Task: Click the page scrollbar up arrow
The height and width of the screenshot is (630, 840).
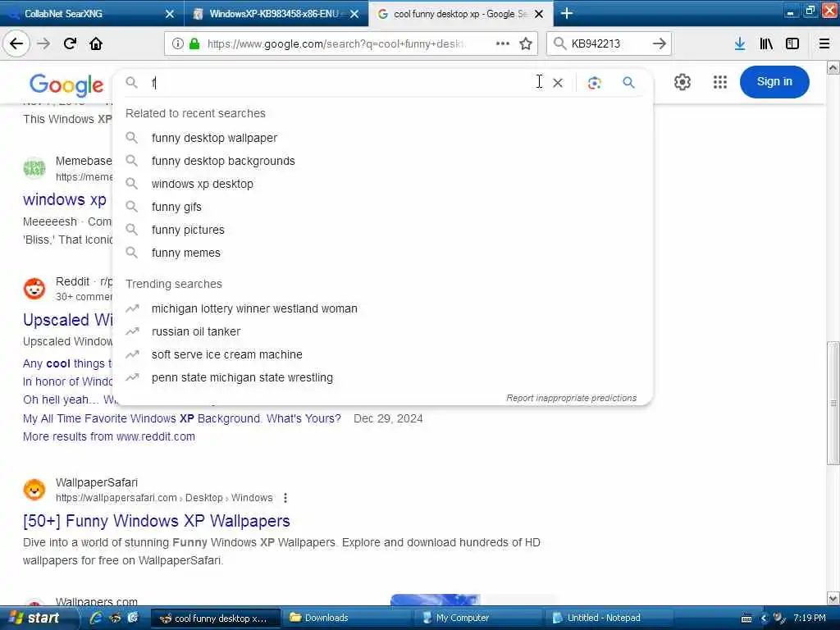Action: 833,67
